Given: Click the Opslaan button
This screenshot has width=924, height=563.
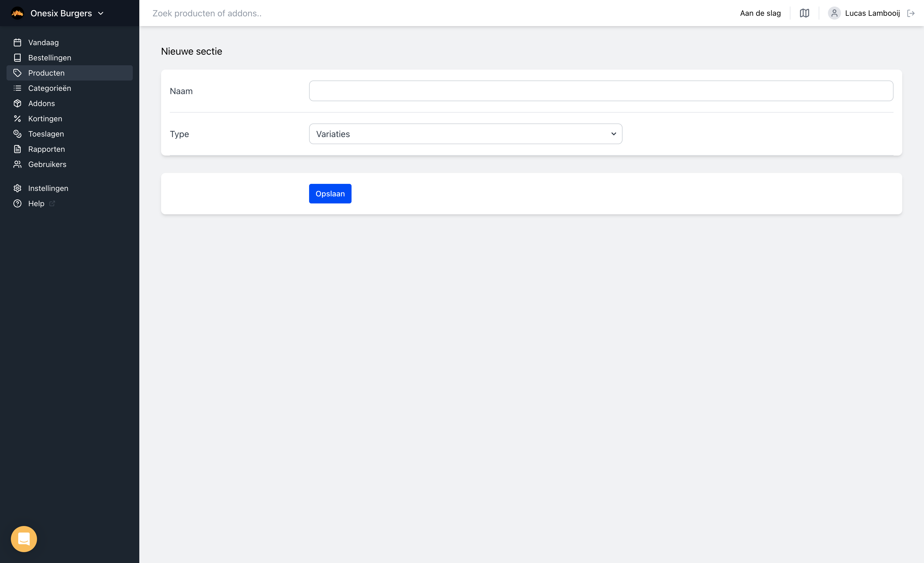Looking at the screenshot, I should 330,194.
